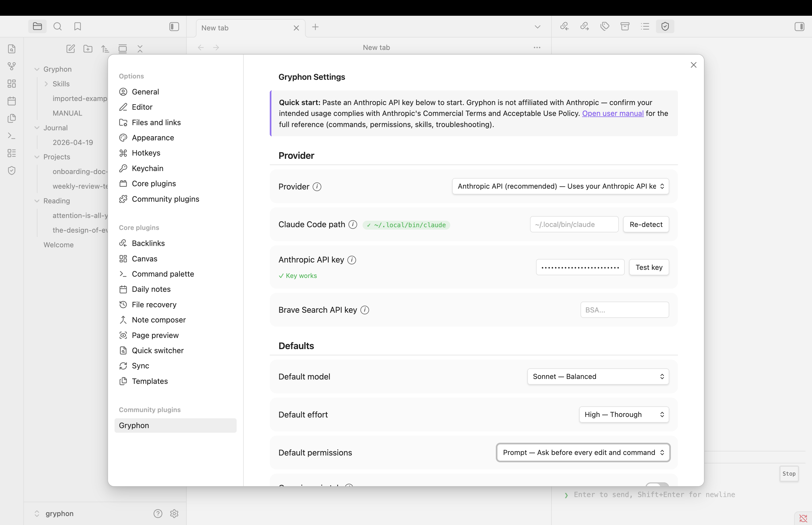Screen dimensions: 812x525
Task: Open the 2026-04-19 journal note
Action: pyautogui.click(x=72, y=143)
